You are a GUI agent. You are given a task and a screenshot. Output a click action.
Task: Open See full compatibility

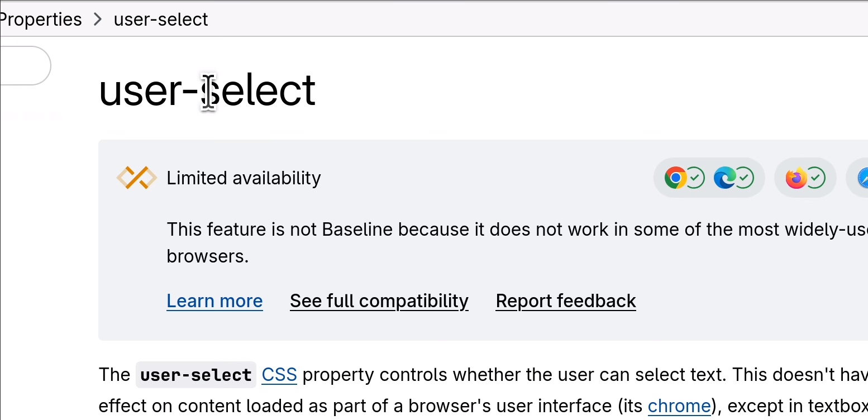[x=379, y=300]
